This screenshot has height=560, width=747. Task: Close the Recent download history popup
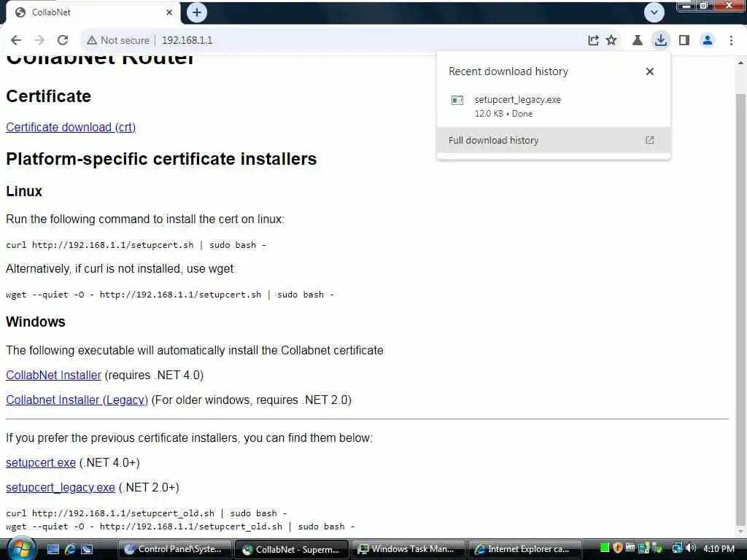point(650,71)
